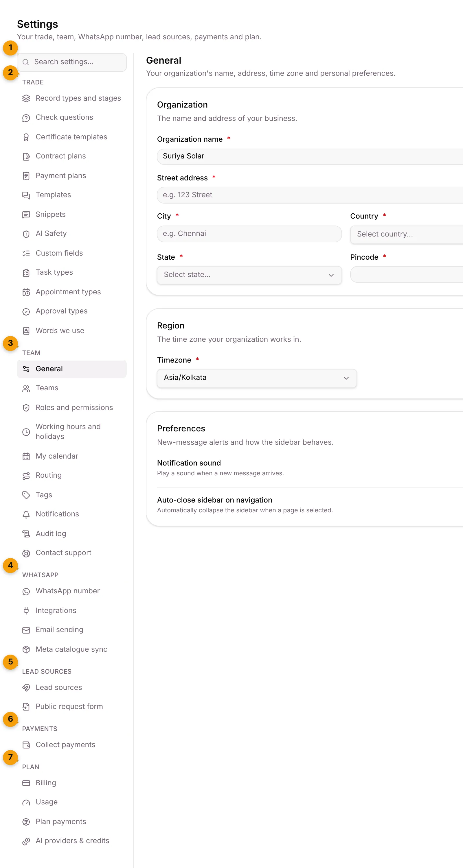Click the Pincode input field
Image resolution: width=463 pixels, height=868 pixels.
point(406,275)
